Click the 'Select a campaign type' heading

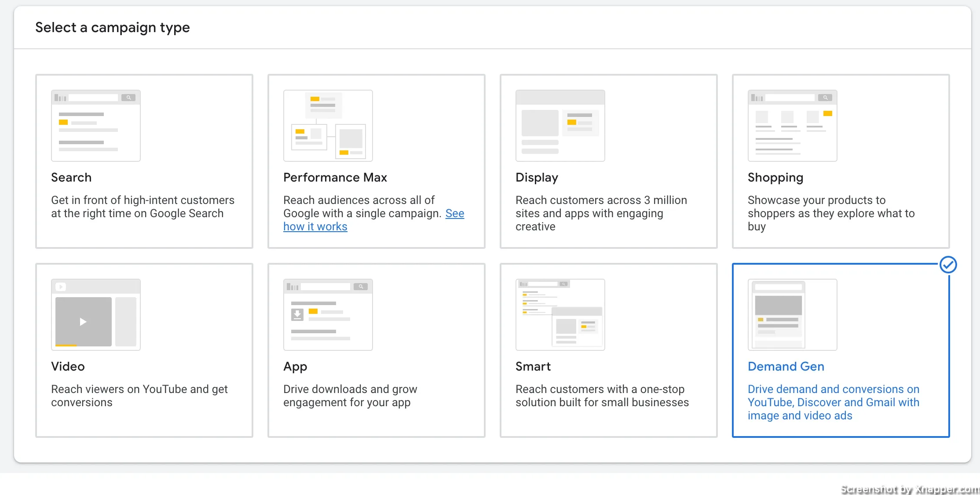tap(113, 27)
